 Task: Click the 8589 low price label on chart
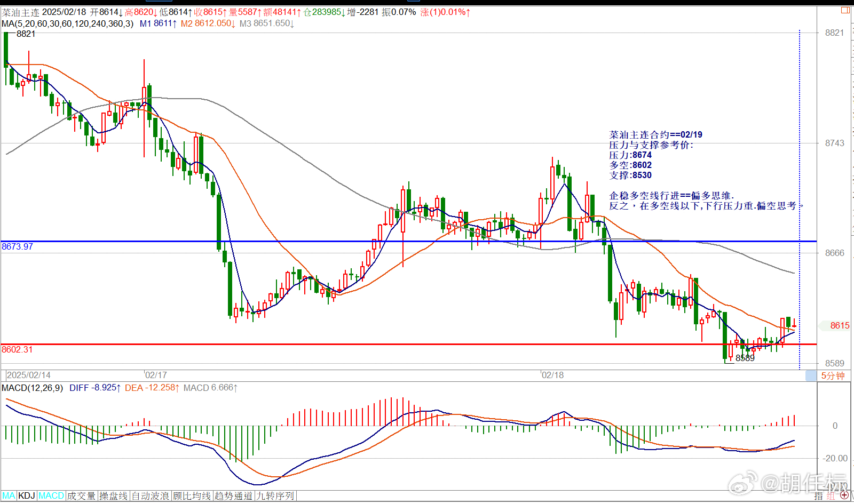(745, 358)
